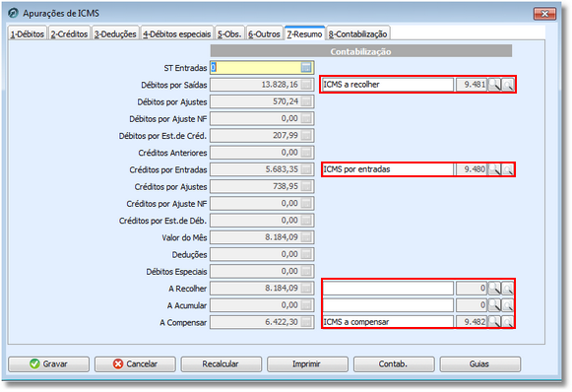Click the Débitos Especiais value field
Viewport: 572px width, 392px height.
(262, 271)
